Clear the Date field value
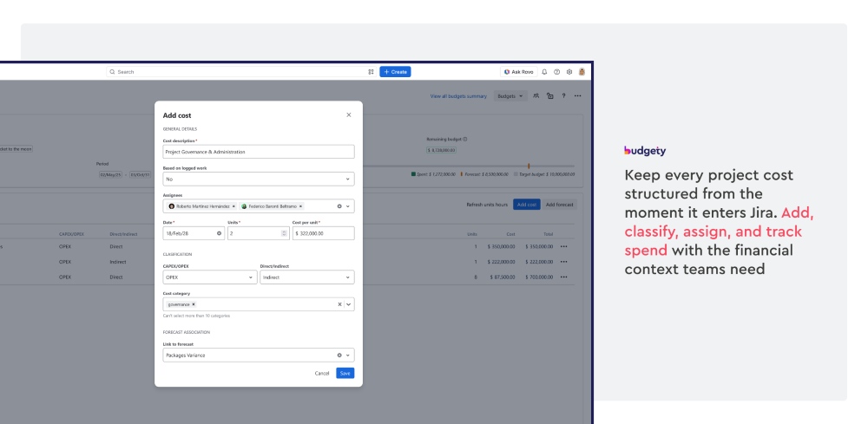868x424 pixels. click(x=219, y=233)
